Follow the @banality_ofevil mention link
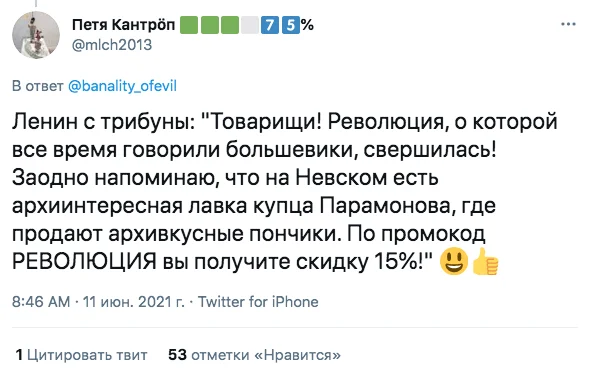The width and height of the screenshot is (593, 377). click(123, 86)
